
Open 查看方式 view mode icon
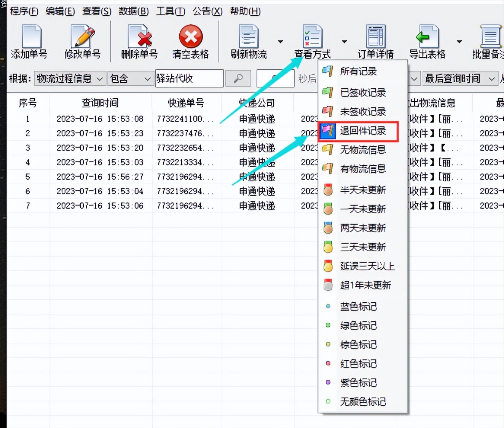click(312, 40)
